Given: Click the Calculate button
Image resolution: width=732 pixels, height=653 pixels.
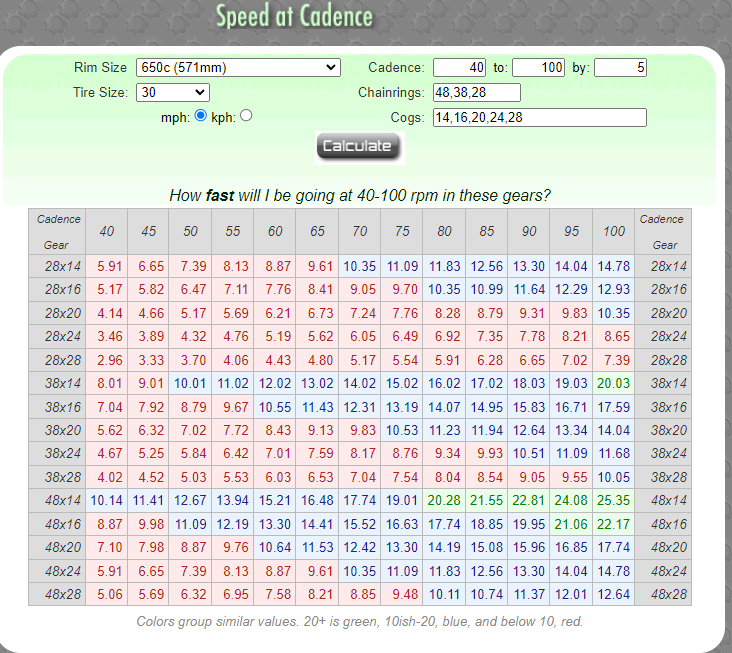Looking at the screenshot, I should tap(358, 147).
